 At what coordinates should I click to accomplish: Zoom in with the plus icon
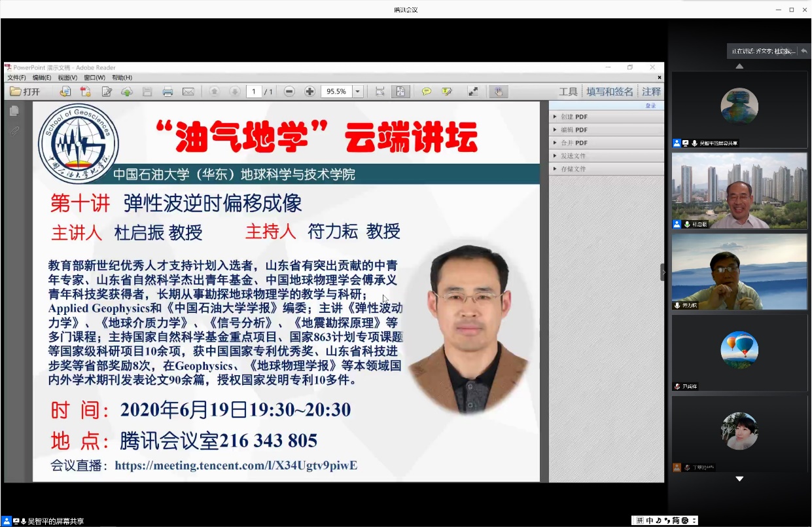pyautogui.click(x=309, y=92)
